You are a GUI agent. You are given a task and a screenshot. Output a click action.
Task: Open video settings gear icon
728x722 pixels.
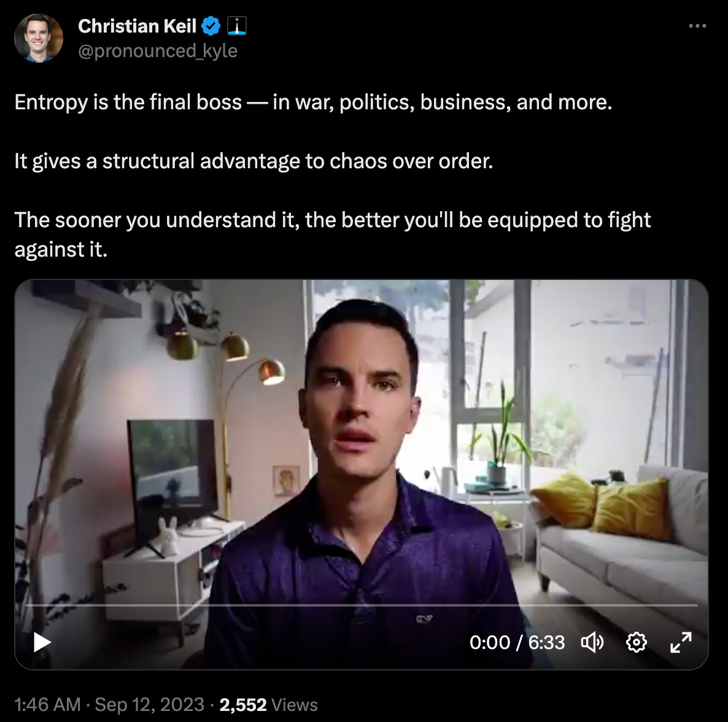(636, 643)
